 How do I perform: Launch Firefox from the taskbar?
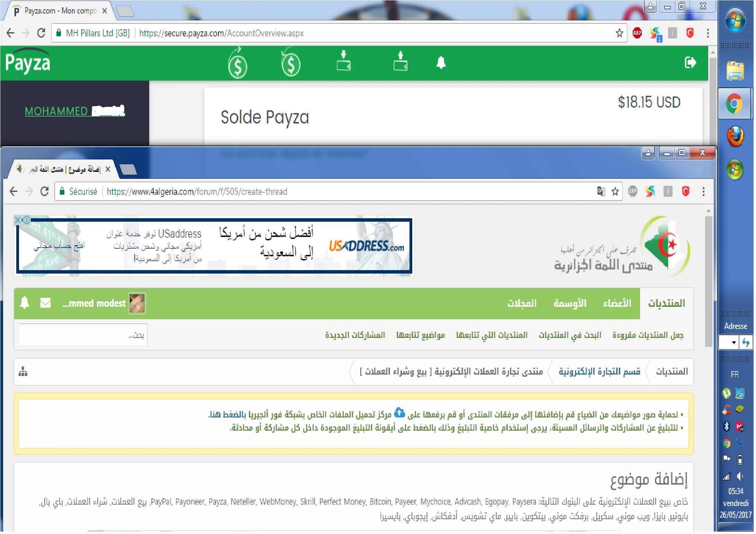735,136
